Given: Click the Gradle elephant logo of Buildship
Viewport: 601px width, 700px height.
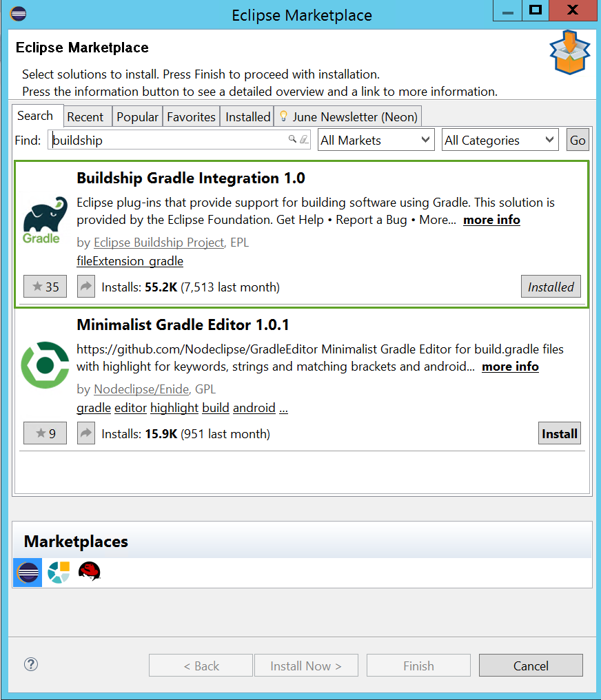Looking at the screenshot, I should [45, 220].
